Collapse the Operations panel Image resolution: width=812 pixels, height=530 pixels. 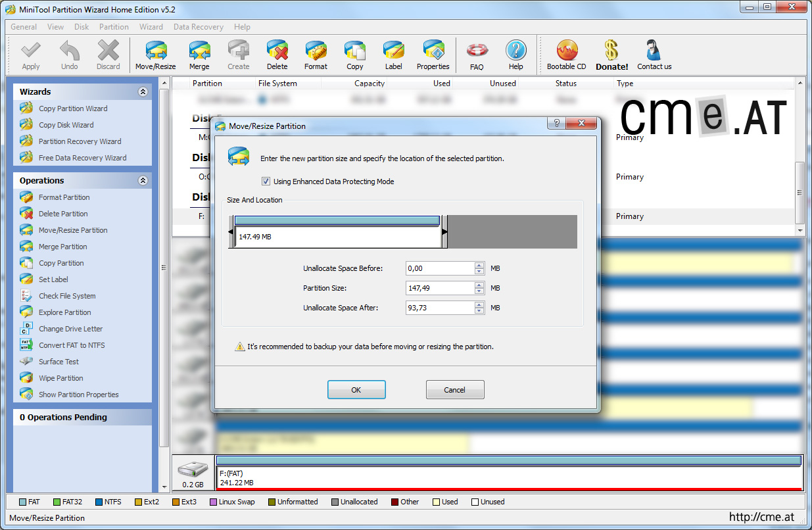[143, 181]
